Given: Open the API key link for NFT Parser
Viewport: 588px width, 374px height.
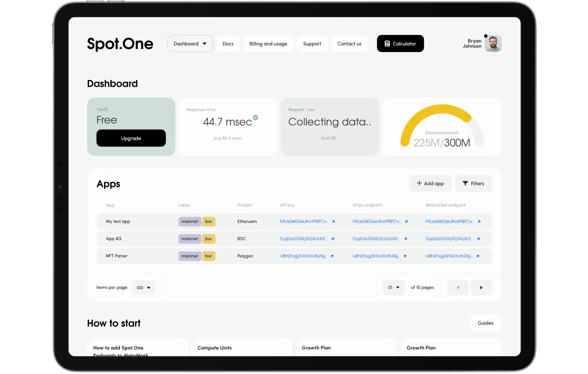Looking at the screenshot, I should coord(303,256).
